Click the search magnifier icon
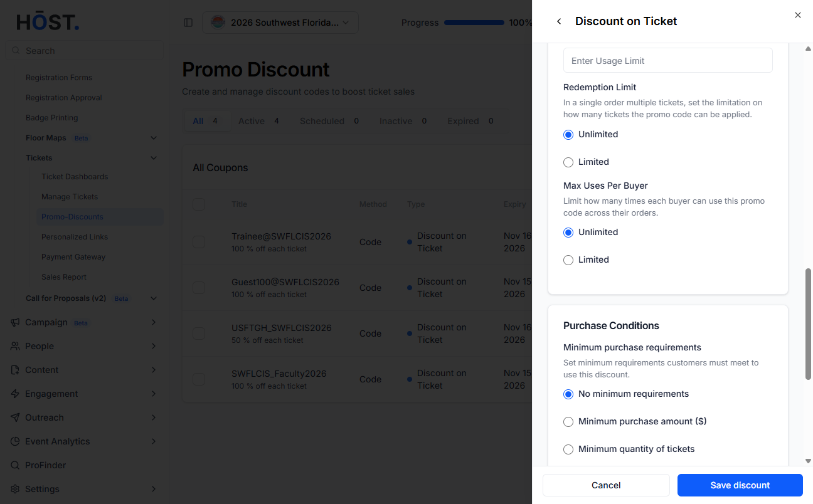The image size is (813, 504). coord(16,51)
